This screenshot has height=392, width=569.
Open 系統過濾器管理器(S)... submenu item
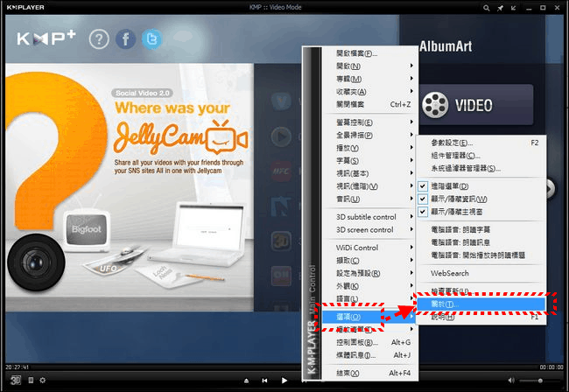tap(481, 168)
